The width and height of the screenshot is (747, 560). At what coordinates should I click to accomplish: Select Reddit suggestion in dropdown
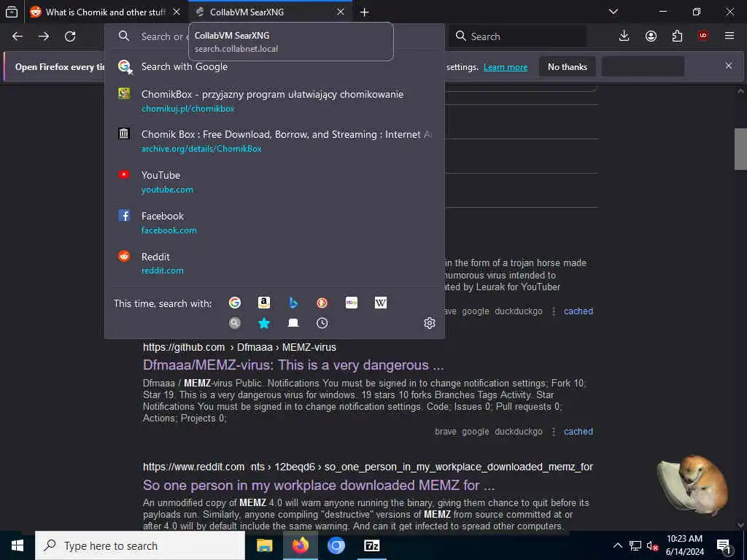pos(274,263)
